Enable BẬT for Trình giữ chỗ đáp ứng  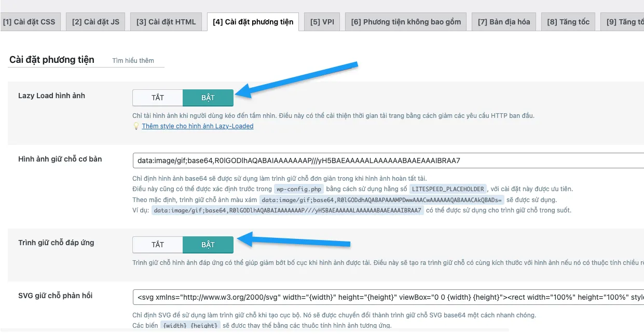tap(208, 244)
